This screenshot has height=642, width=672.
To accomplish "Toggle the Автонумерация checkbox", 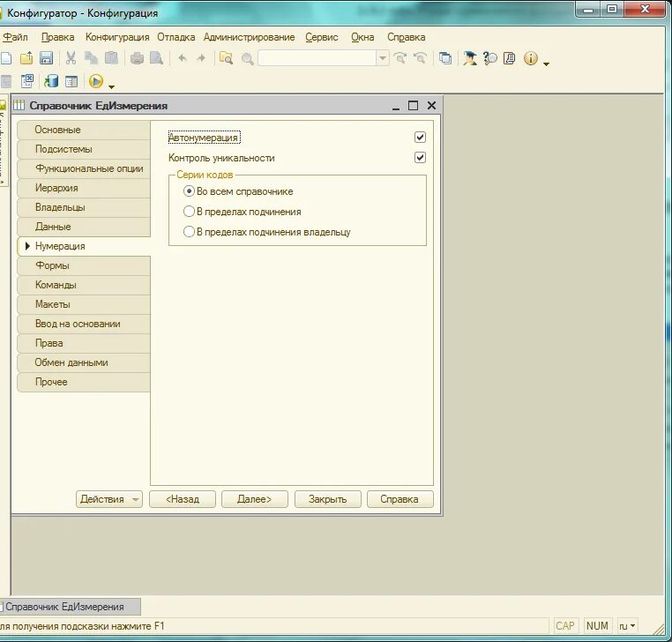I will click(x=420, y=138).
